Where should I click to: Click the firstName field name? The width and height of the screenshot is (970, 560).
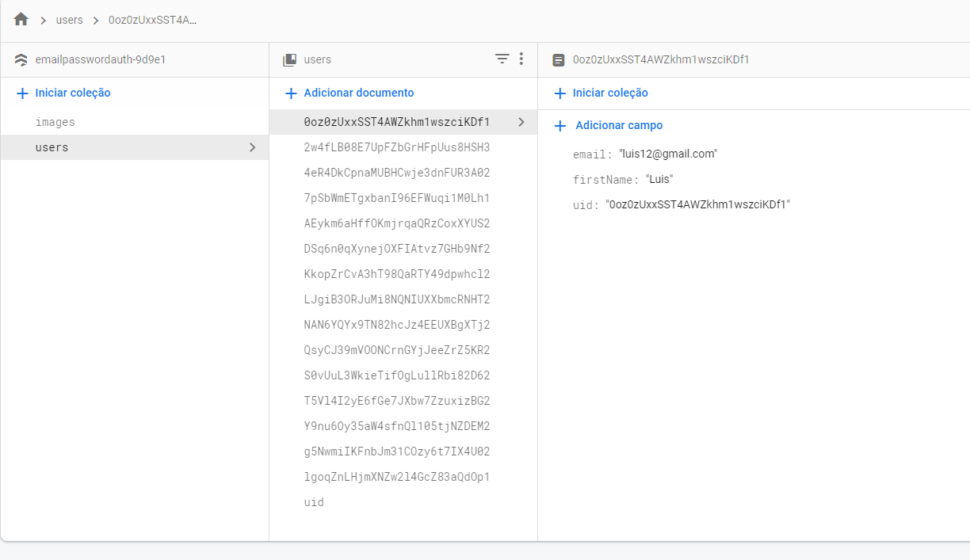(x=604, y=180)
